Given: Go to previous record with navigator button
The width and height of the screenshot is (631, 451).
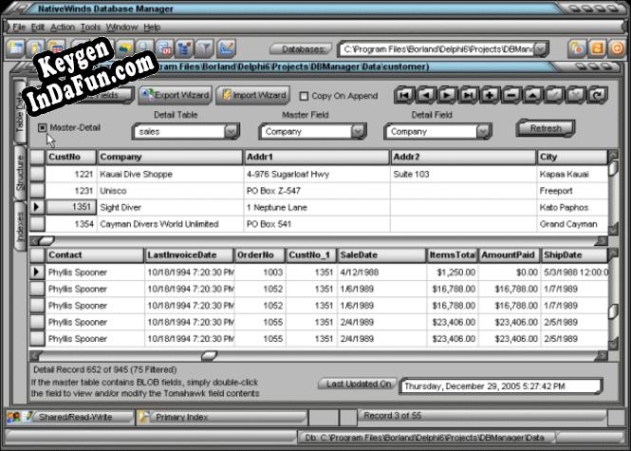Looking at the screenshot, I should [426, 95].
